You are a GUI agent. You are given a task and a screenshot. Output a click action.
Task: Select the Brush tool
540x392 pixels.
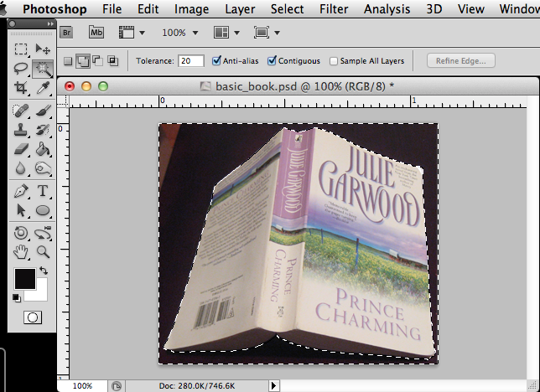point(43,111)
